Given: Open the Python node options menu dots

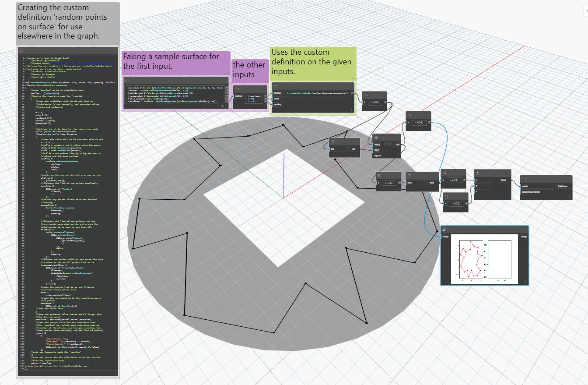Looking at the screenshot, I should [398, 156].
